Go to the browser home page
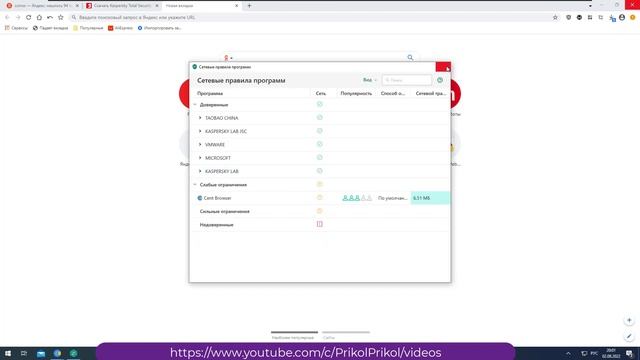The height and width of the screenshot is (360, 640). click(x=39, y=18)
